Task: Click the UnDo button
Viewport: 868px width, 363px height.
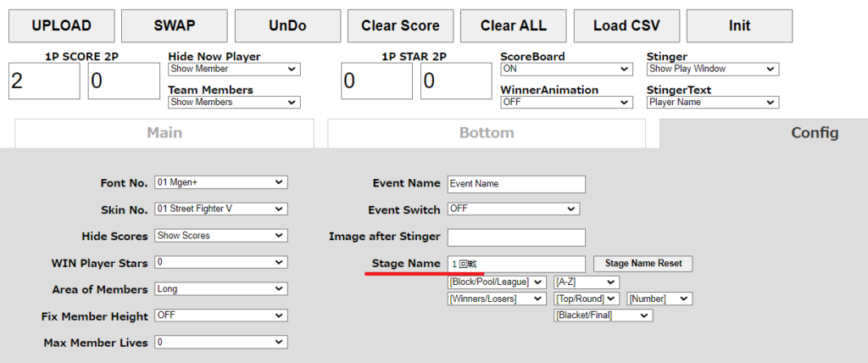Action: [287, 25]
